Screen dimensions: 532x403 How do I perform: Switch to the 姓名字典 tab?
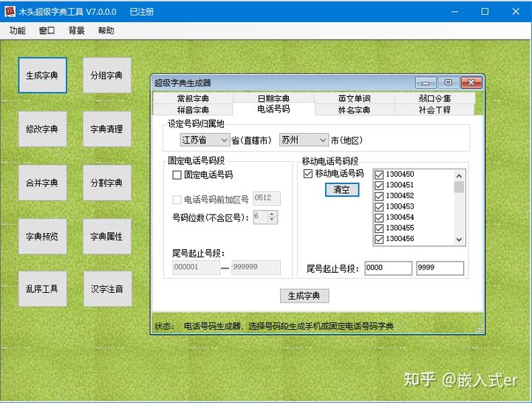354,110
